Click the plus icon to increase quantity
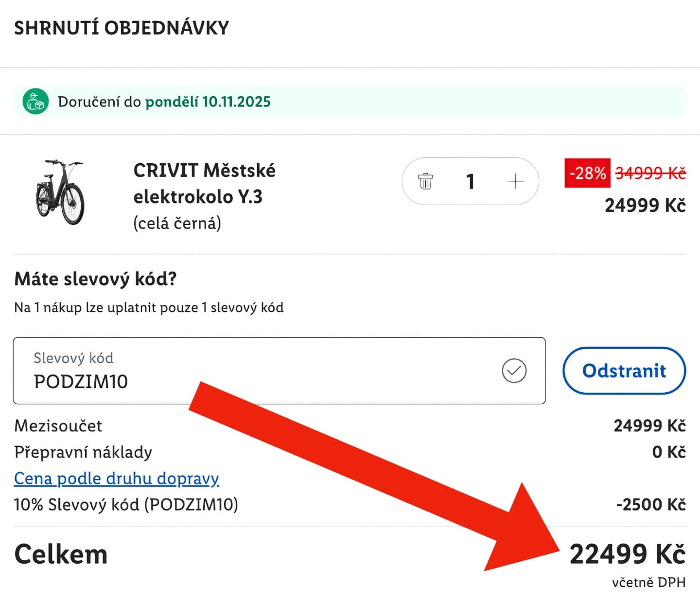700x603 pixels. [x=514, y=181]
